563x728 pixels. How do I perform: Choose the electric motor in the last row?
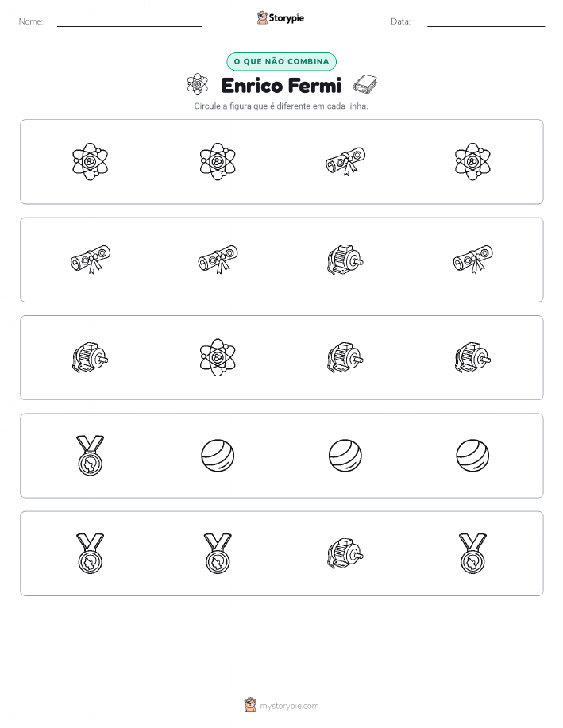(x=345, y=553)
